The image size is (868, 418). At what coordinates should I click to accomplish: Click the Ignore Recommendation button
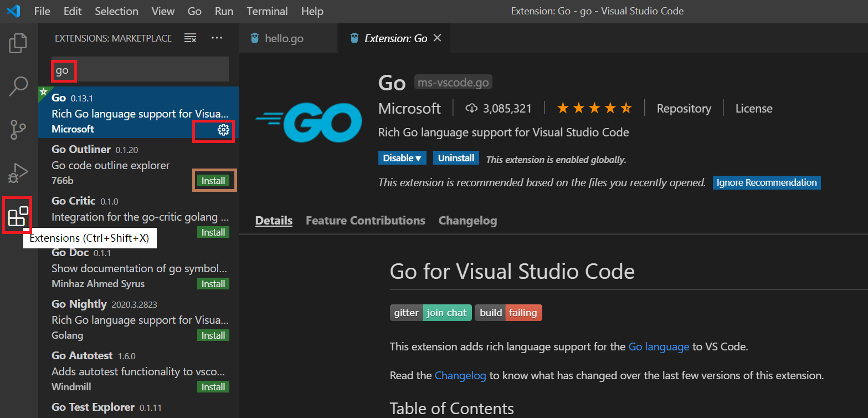click(x=767, y=182)
